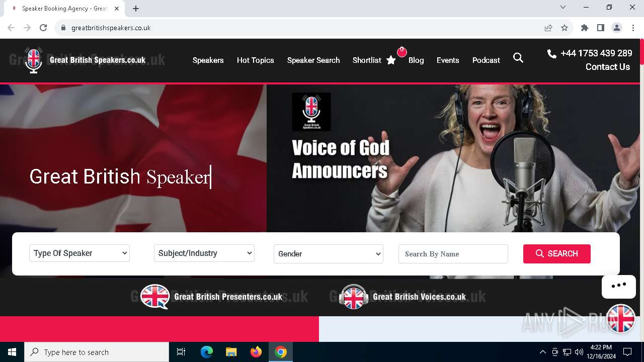
Task: Select the Speaker Booking Agency tab
Action: pos(65,9)
